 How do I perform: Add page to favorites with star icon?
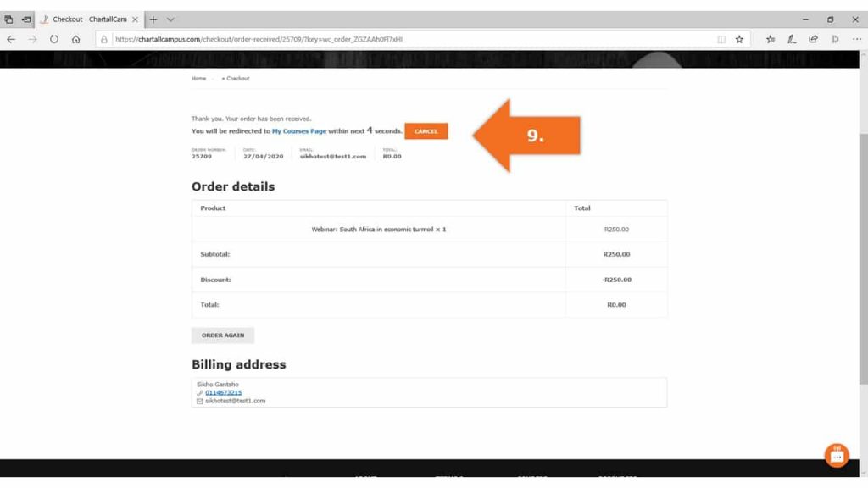pos(739,39)
